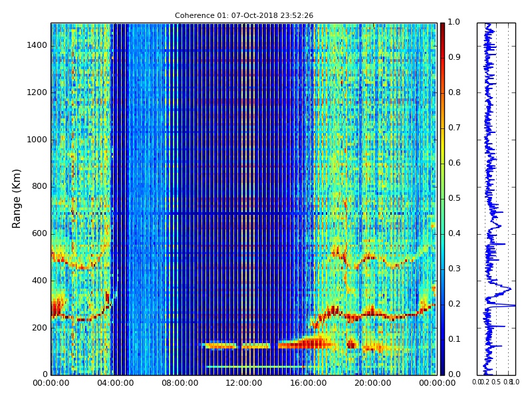Click the 20:00:00 time axis label
Image resolution: width=532 pixels, height=399 pixels.
pyautogui.click(x=373, y=383)
